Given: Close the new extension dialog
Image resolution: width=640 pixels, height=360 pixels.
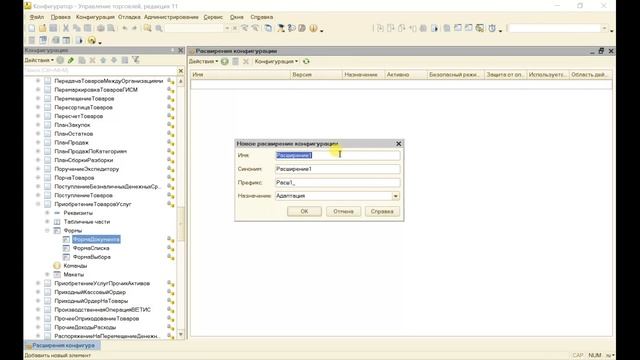Looking at the screenshot, I should 399,144.
